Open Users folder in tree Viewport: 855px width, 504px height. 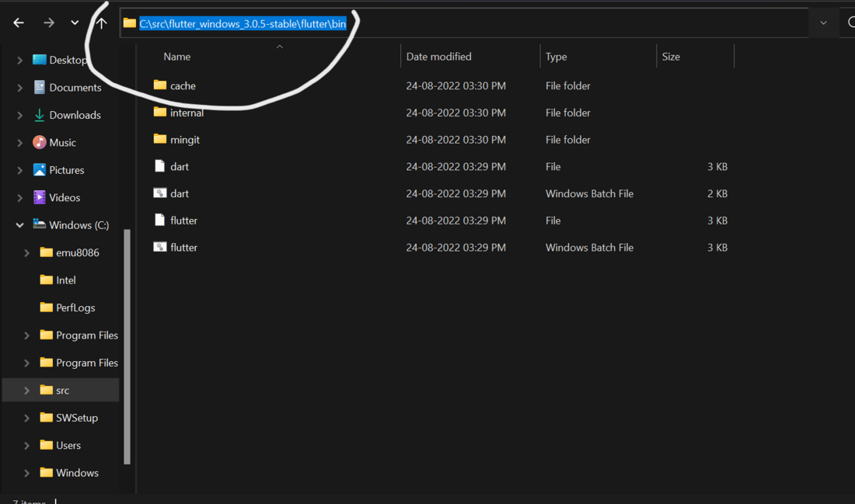[x=68, y=445]
